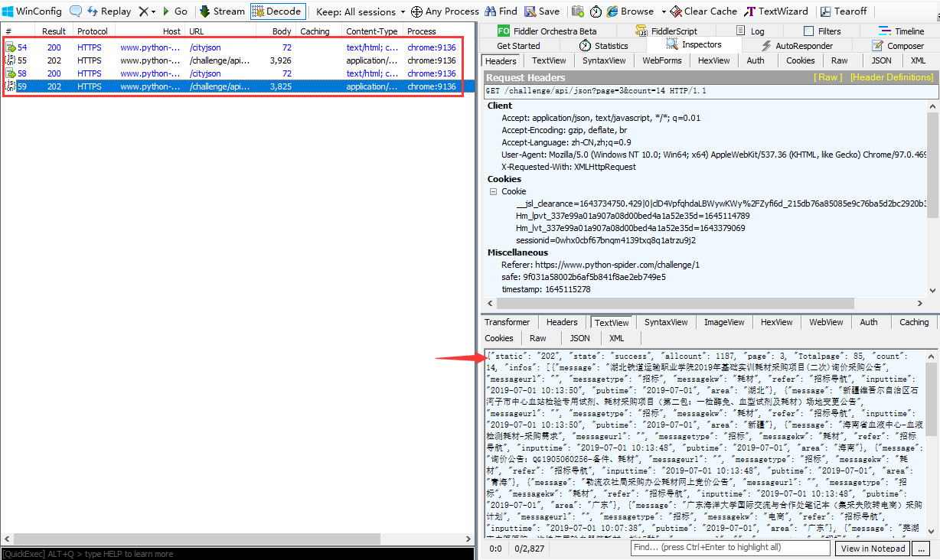
Task: Replay the selected session
Action: pyautogui.click(x=109, y=11)
